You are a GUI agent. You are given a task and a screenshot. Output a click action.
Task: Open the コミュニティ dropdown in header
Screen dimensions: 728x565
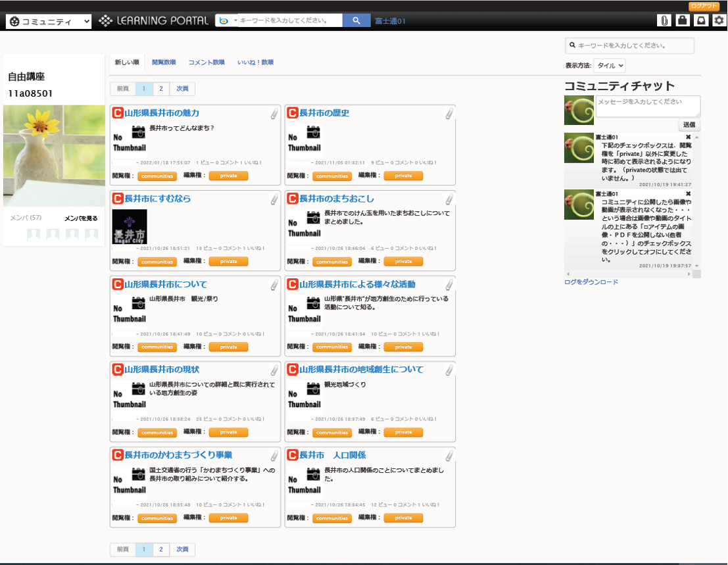click(x=49, y=22)
